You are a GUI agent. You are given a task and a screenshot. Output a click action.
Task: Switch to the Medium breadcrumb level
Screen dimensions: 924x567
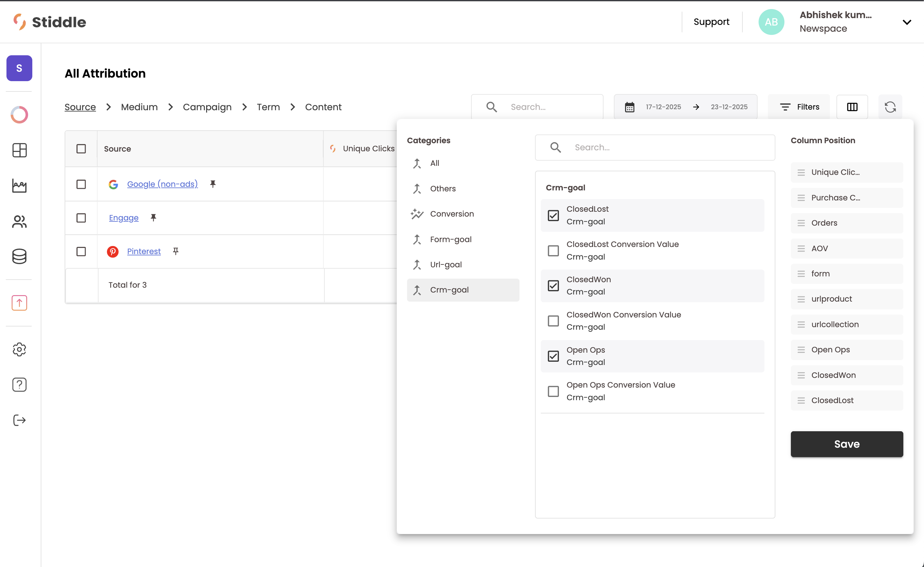point(139,107)
